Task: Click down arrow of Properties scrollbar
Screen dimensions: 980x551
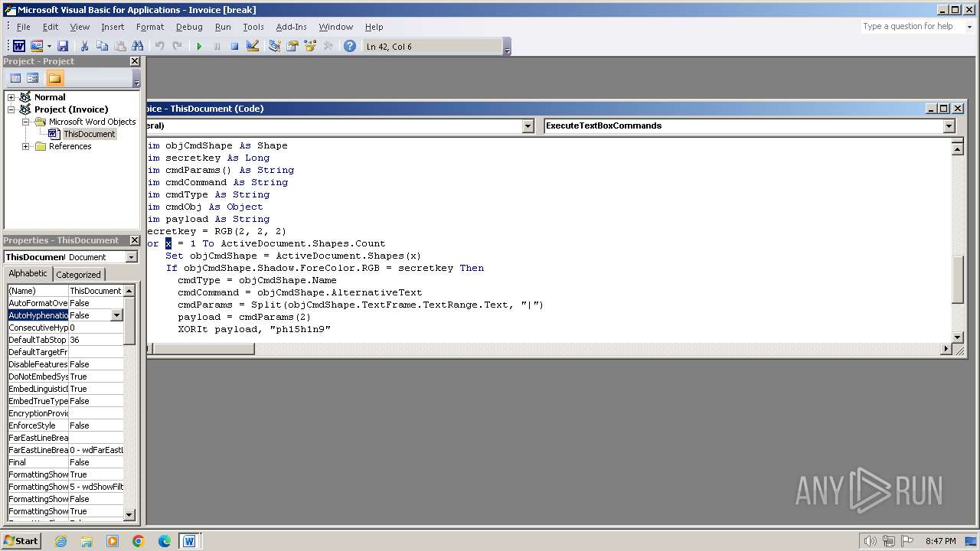Action: click(129, 515)
